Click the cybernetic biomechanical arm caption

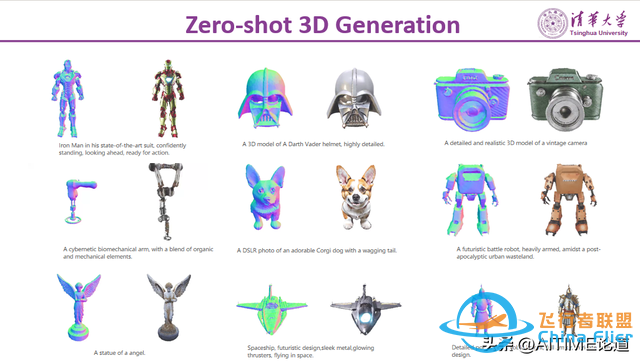[138, 253]
